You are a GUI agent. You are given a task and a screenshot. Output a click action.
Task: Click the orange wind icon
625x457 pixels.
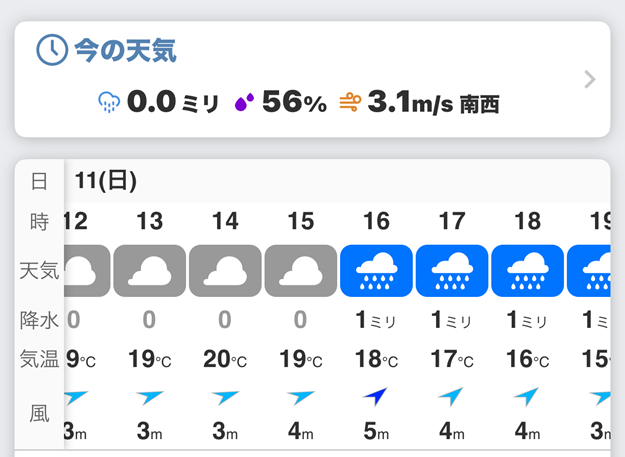[350, 102]
